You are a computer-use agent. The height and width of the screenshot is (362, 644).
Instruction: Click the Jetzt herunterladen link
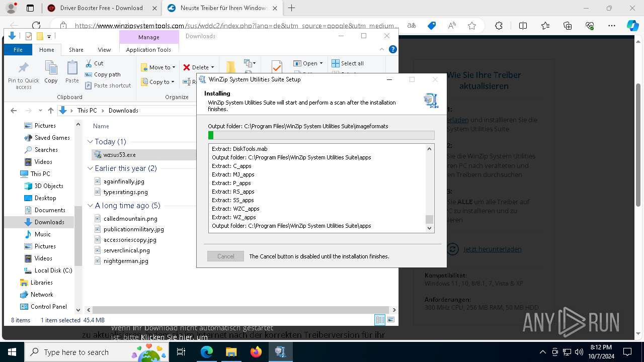pyautogui.click(x=492, y=249)
